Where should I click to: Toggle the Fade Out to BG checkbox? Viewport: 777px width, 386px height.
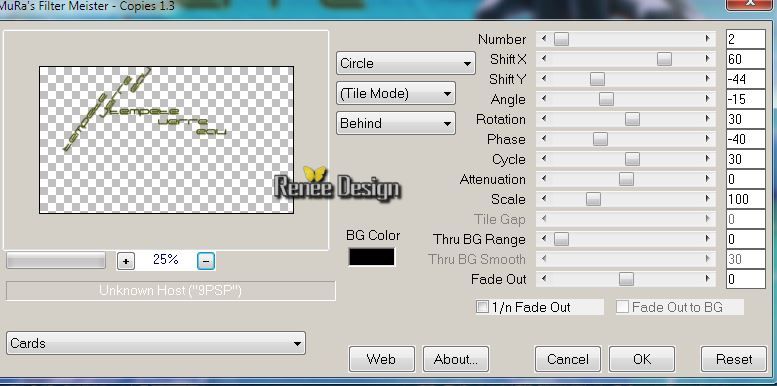point(622,307)
